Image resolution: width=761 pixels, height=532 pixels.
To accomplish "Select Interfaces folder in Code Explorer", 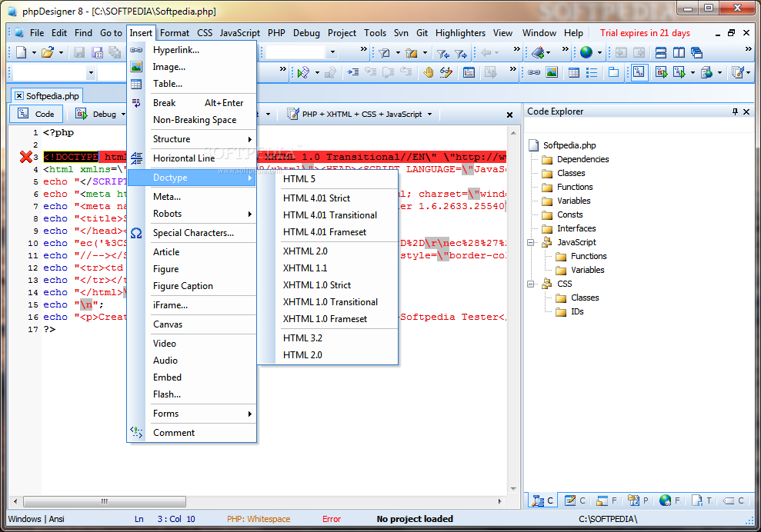I will click(576, 228).
